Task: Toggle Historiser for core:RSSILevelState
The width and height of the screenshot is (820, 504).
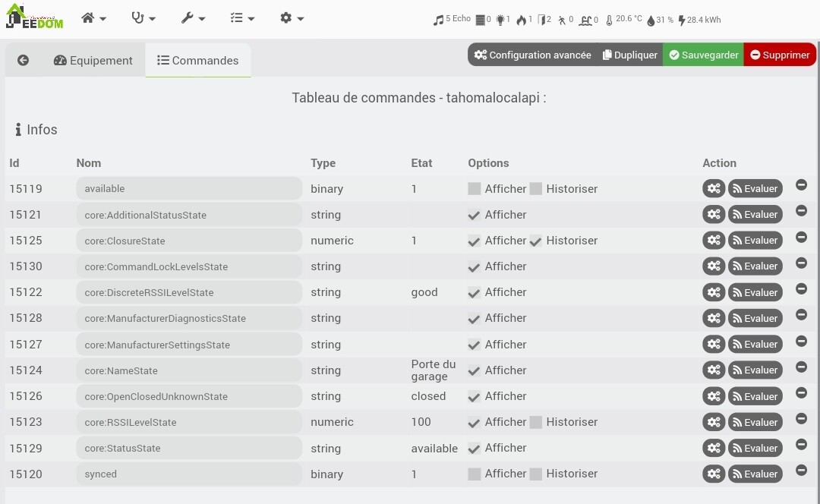Action: coord(535,422)
